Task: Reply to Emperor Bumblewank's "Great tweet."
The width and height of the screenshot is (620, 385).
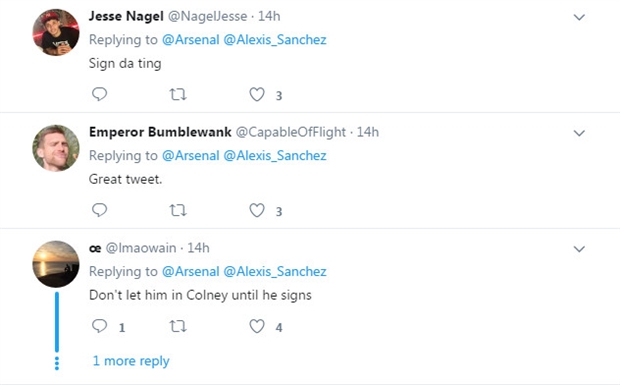Action: click(99, 210)
